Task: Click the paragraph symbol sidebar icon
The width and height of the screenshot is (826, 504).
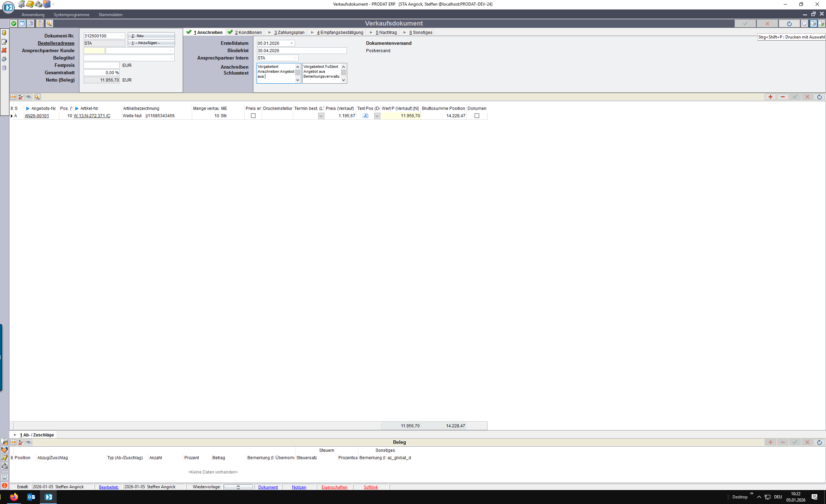Action: click(x=4, y=68)
